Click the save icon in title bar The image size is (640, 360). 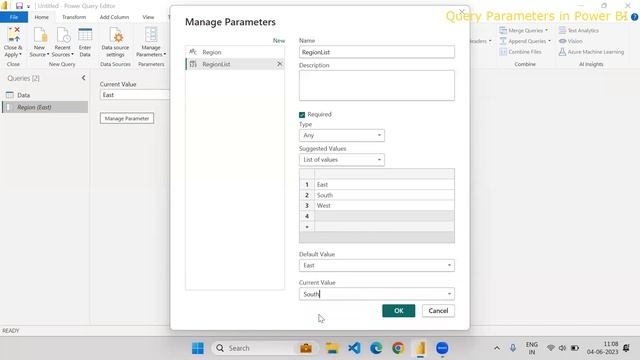tap(19, 6)
